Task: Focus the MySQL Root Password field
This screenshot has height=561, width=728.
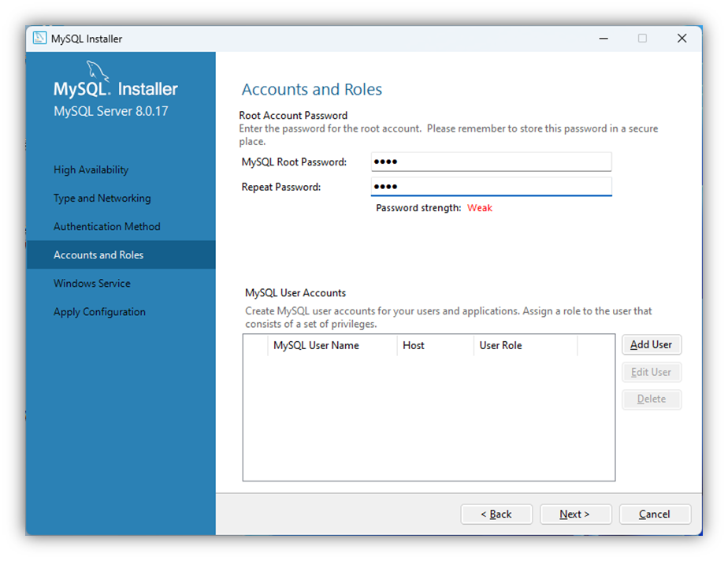Action: pos(491,162)
